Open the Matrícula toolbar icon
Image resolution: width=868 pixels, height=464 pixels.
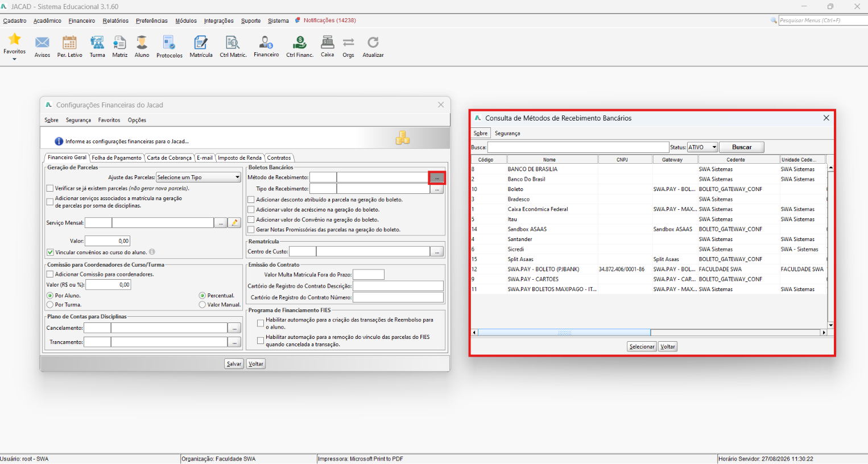(x=201, y=43)
